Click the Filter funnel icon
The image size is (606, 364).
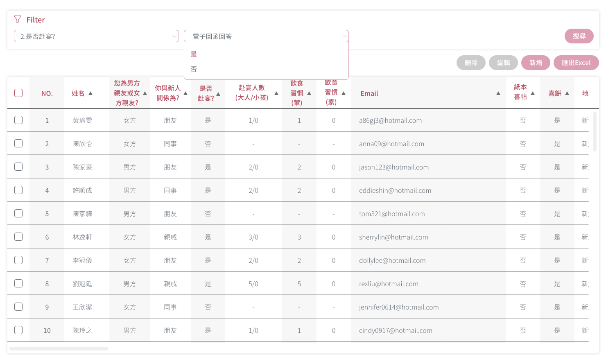(17, 19)
